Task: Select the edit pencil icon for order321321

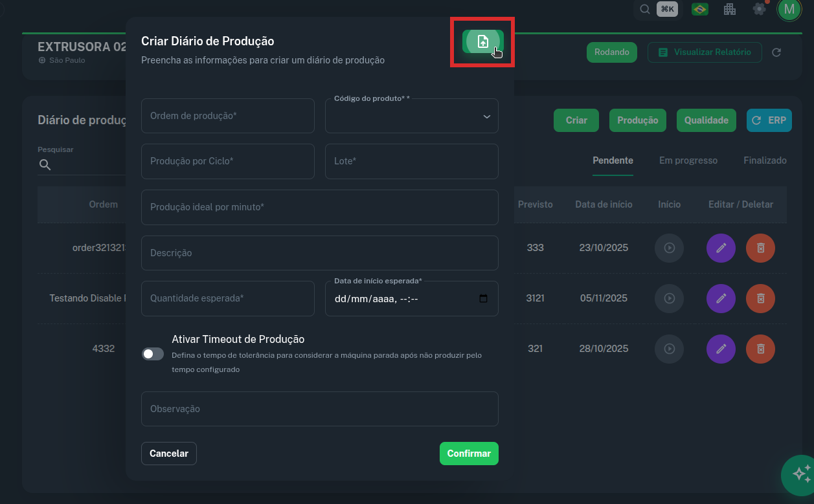Action: [x=721, y=248]
